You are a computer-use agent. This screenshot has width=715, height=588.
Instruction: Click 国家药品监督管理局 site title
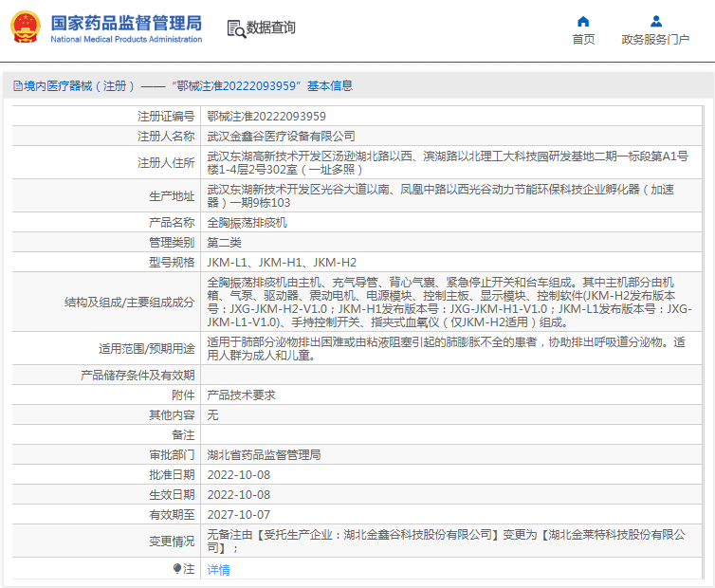pyautogui.click(x=126, y=23)
